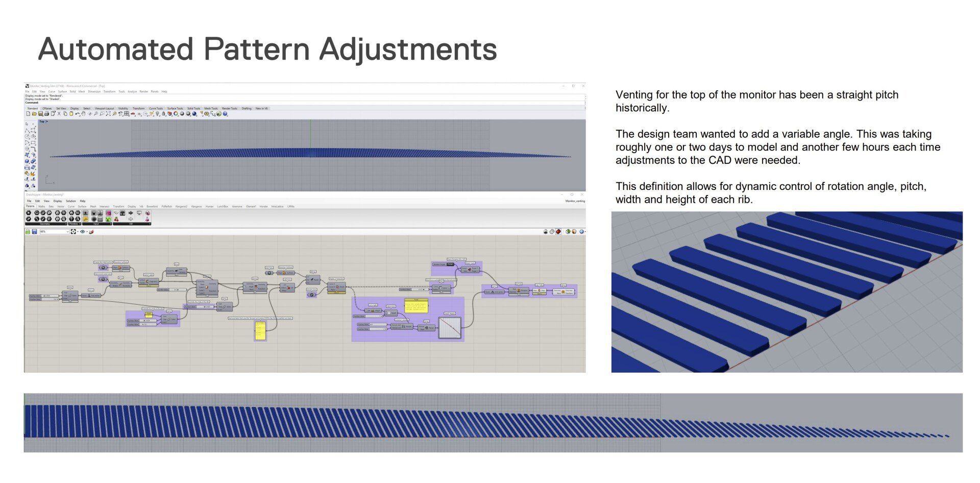Open the Rhino Transform menu
Viewport: 980px width, 483px height.
109,91
